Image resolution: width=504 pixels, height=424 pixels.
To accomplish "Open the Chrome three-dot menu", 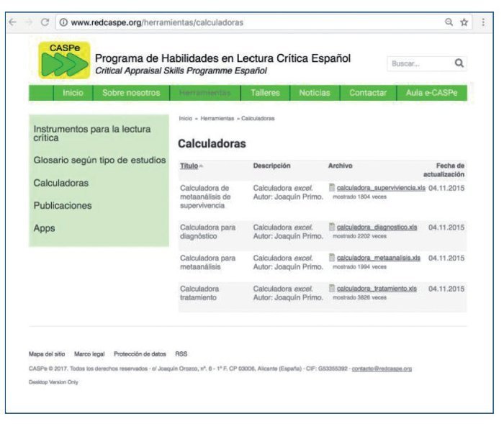I will coord(483,22).
